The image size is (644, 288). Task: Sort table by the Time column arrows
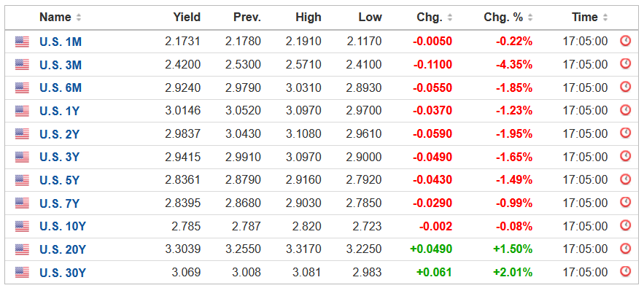tap(605, 17)
